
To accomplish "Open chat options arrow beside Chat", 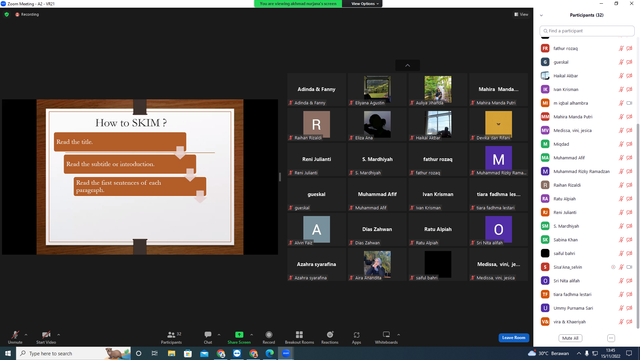I will click(x=219, y=335).
